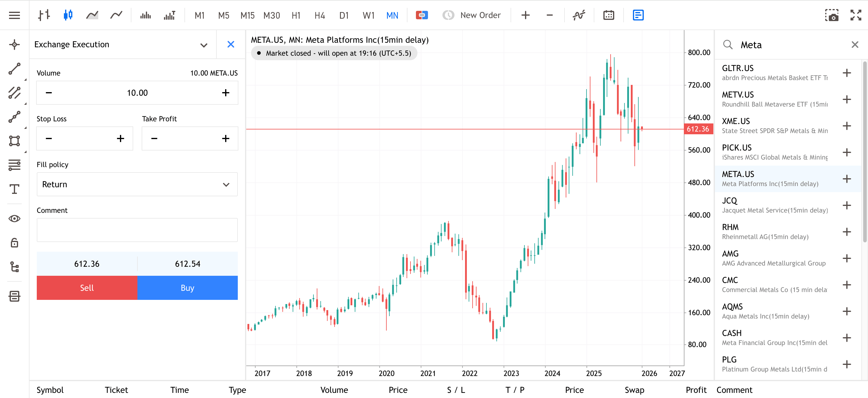Toggle tick volumes display

145,15
